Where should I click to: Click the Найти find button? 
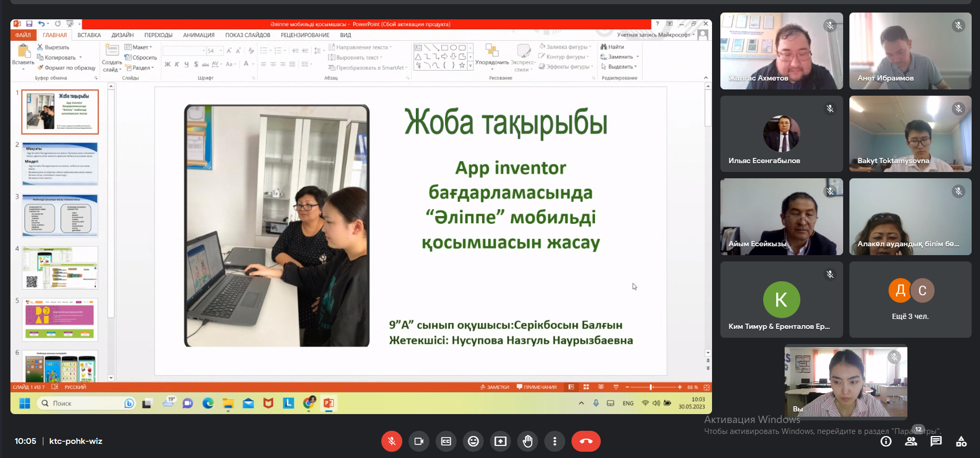tap(613, 47)
